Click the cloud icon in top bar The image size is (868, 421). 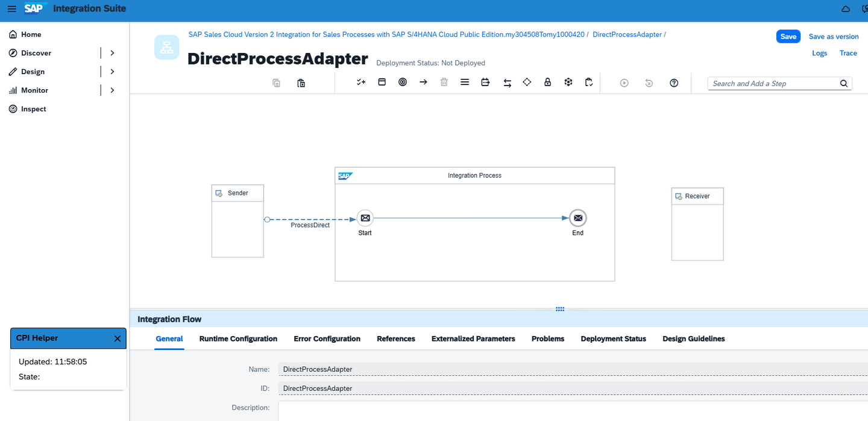846,9
